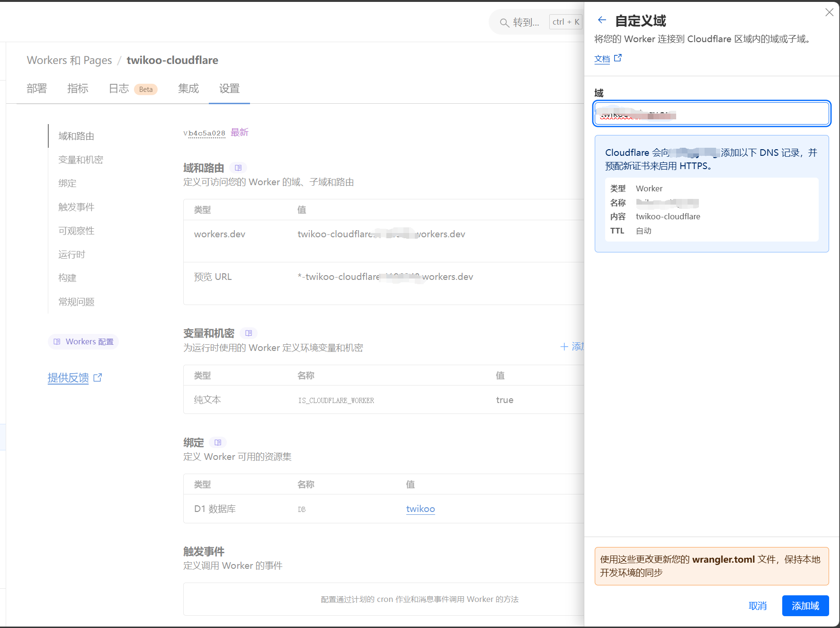Open the 绑定 documentation book icon
The image size is (840, 628).
point(218,442)
